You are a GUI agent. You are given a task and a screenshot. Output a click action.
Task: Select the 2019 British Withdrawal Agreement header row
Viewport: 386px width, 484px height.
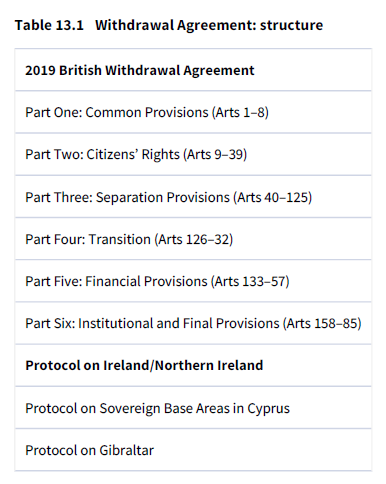193,70
